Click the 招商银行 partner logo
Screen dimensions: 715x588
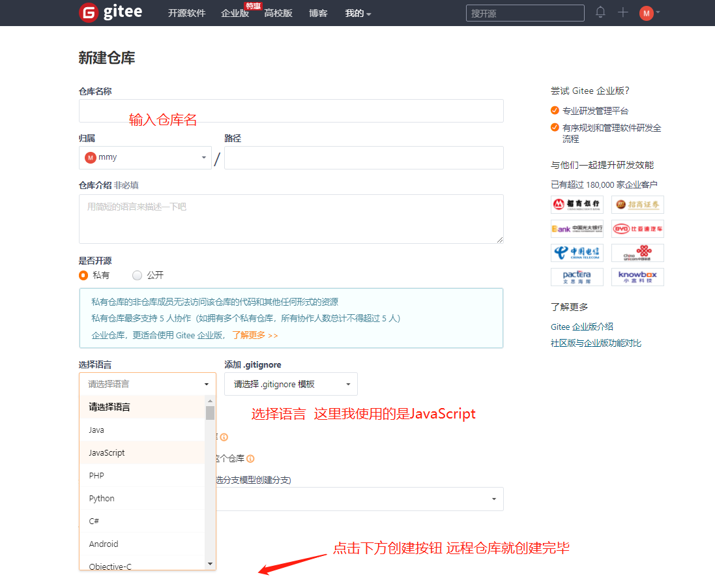click(x=576, y=204)
